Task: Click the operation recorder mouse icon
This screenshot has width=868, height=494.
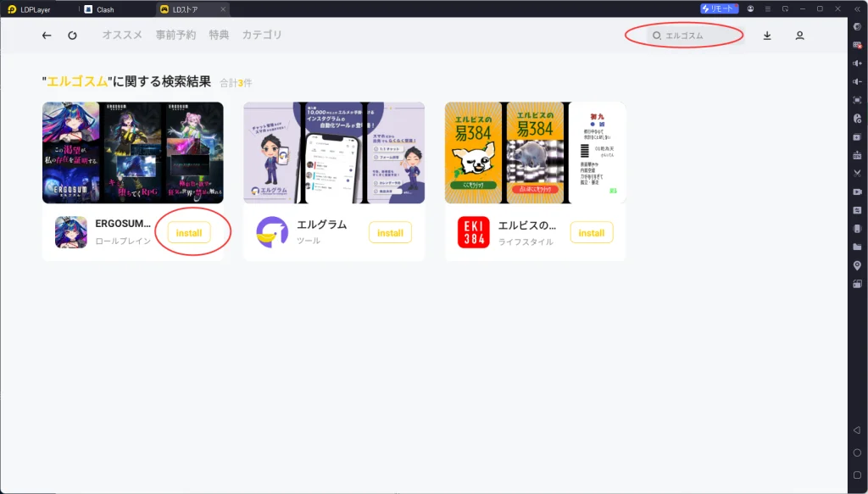Action: tap(858, 119)
